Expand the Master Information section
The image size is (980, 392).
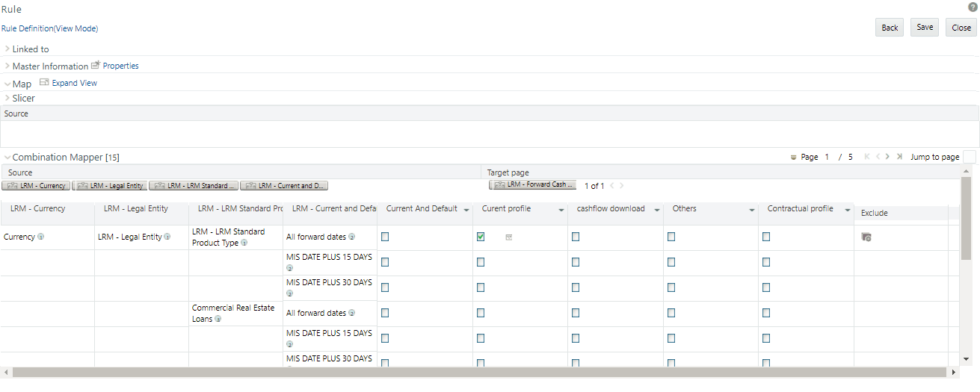(7, 66)
